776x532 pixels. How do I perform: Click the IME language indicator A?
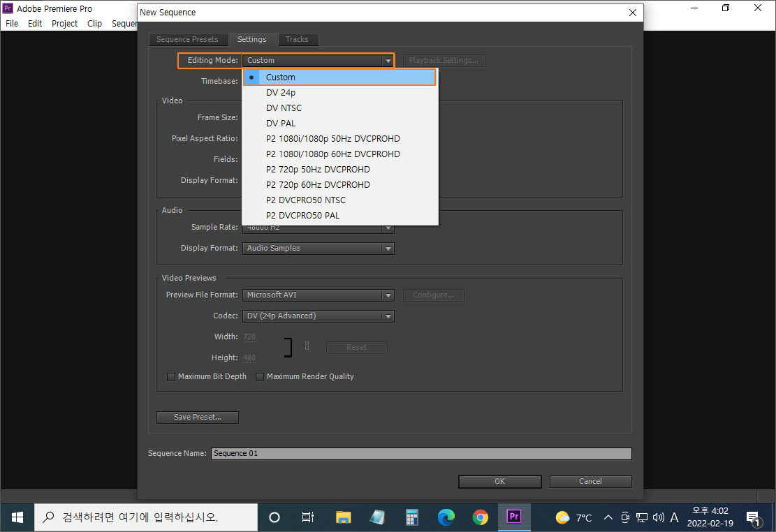tap(674, 517)
